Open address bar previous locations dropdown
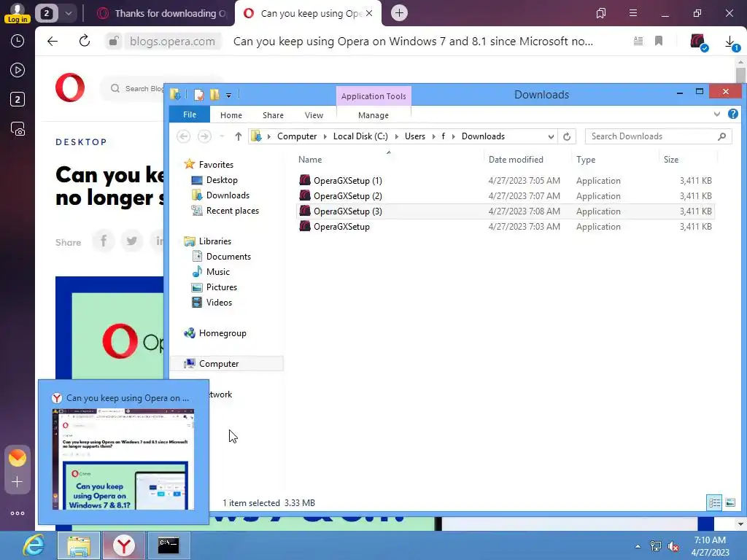Screen dimensions: 747x560 tap(551, 136)
